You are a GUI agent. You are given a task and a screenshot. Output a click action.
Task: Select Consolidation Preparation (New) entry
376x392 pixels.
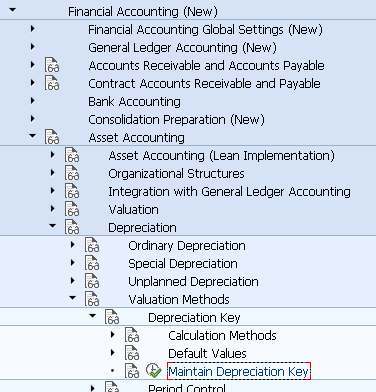tap(176, 119)
